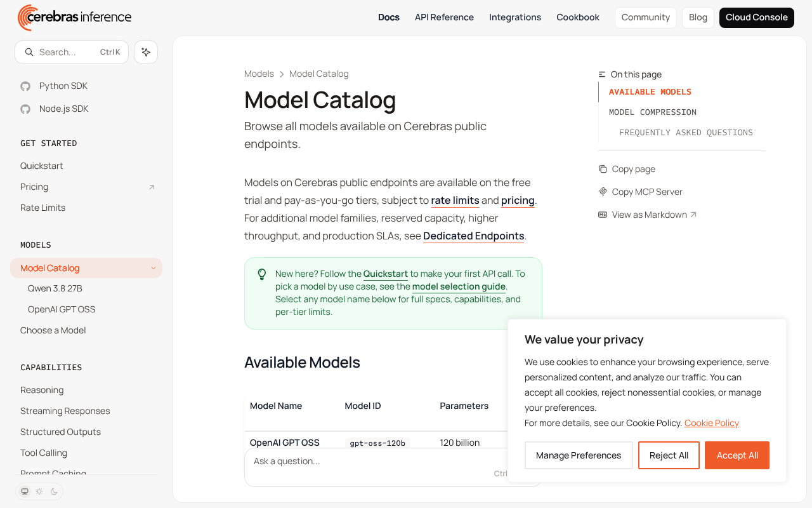Click the Model ID column header

(x=363, y=406)
